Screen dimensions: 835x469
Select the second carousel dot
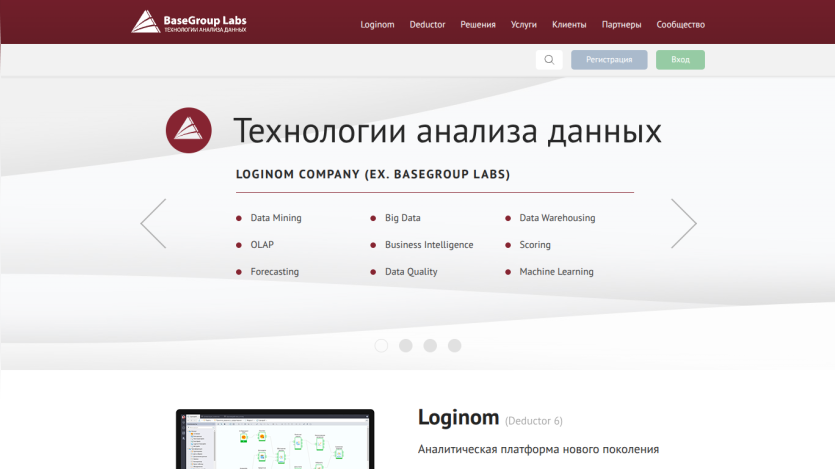pyautogui.click(x=406, y=345)
